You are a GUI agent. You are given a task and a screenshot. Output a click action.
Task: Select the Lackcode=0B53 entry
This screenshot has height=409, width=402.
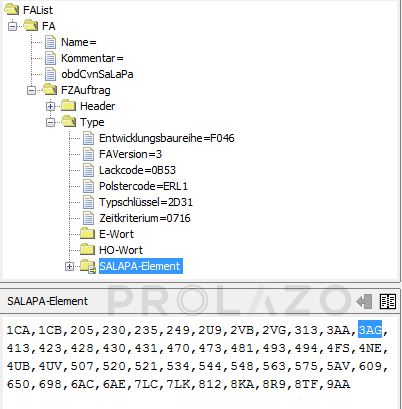click(137, 170)
